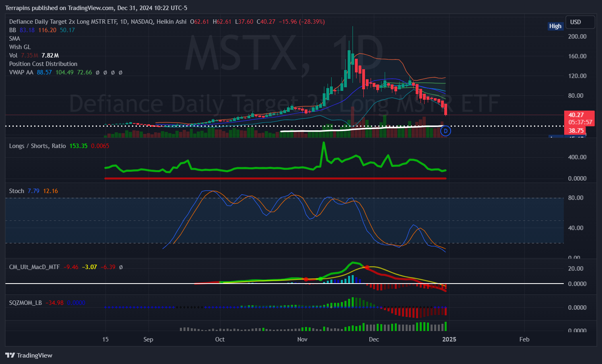Click MACD value -3.07
602x364 pixels.
tap(89, 267)
